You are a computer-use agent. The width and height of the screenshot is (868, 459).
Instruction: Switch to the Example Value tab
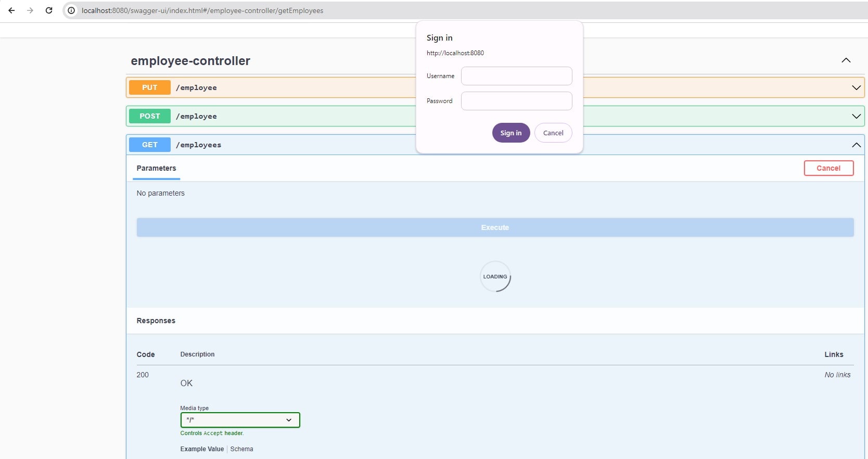(x=202, y=449)
